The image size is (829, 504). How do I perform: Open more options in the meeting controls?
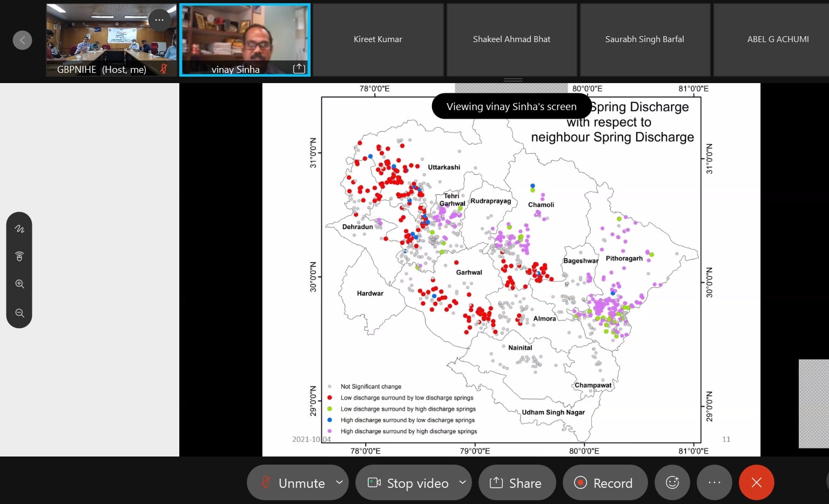pos(714,482)
